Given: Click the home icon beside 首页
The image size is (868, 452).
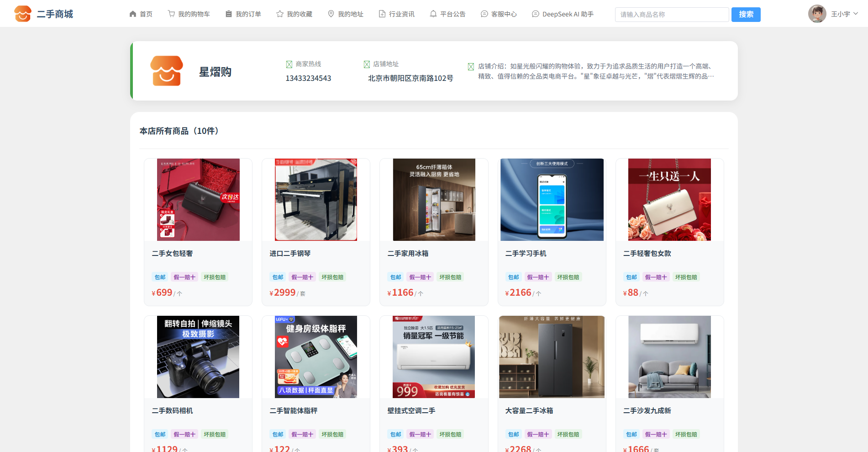Looking at the screenshot, I should (133, 14).
